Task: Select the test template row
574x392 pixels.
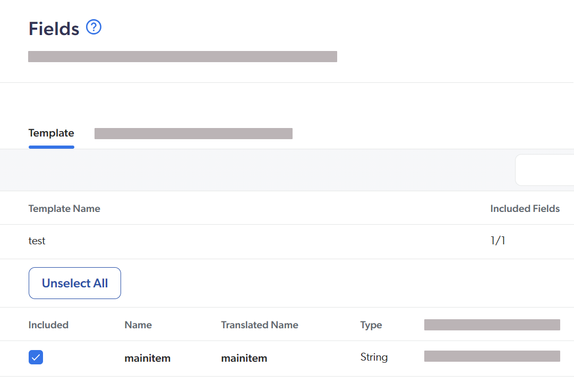Action: (287, 242)
